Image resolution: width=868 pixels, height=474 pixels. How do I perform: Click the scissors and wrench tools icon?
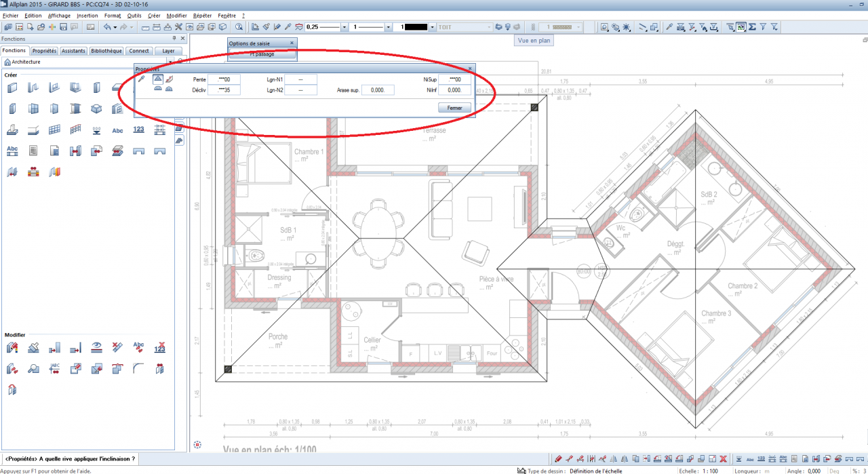coord(178,26)
